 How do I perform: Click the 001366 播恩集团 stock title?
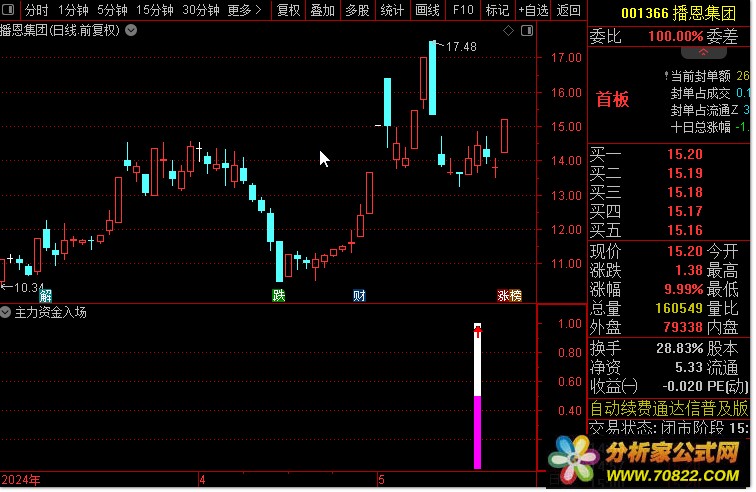coord(678,13)
